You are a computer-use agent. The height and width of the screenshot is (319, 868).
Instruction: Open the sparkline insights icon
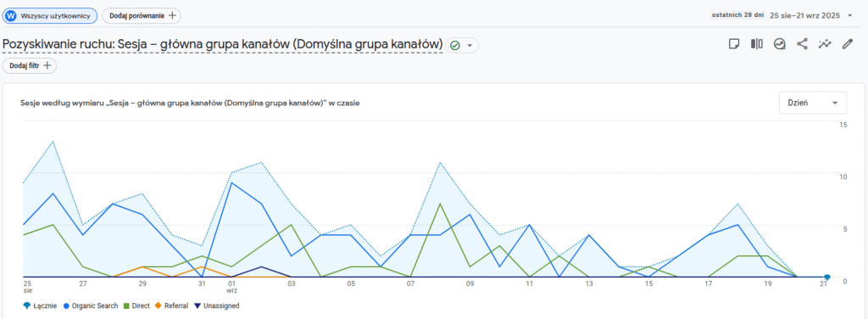(x=825, y=44)
